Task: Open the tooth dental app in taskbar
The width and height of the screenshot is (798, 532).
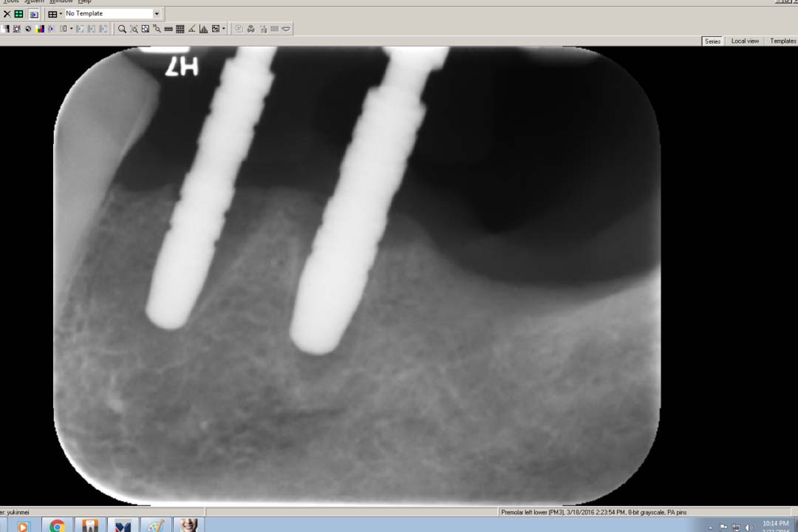Action: point(90,525)
